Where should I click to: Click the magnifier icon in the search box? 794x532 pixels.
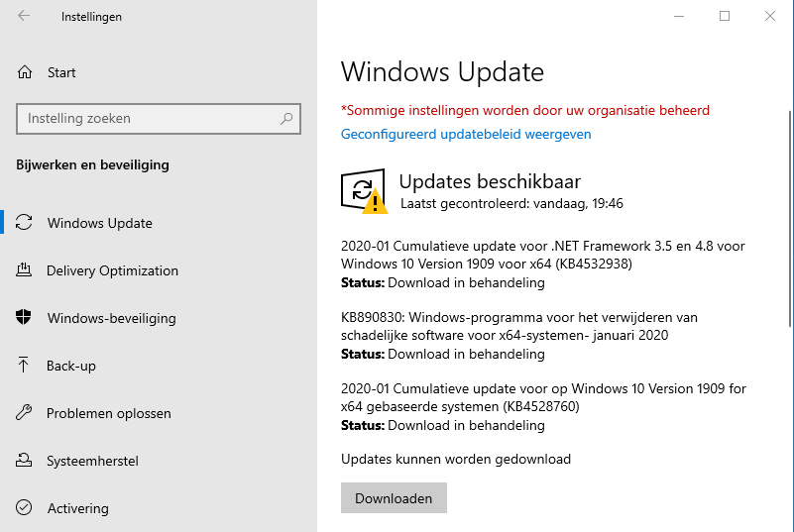click(x=286, y=119)
